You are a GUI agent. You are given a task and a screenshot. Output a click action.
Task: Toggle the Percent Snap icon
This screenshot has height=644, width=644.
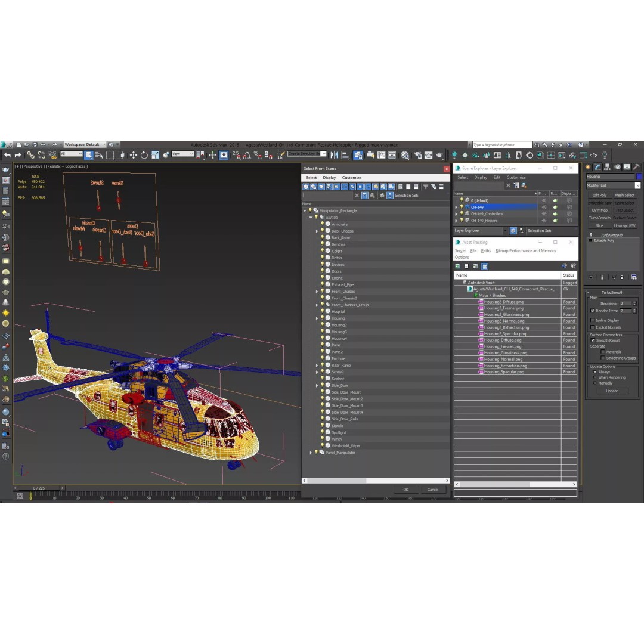tap(258, 155)
